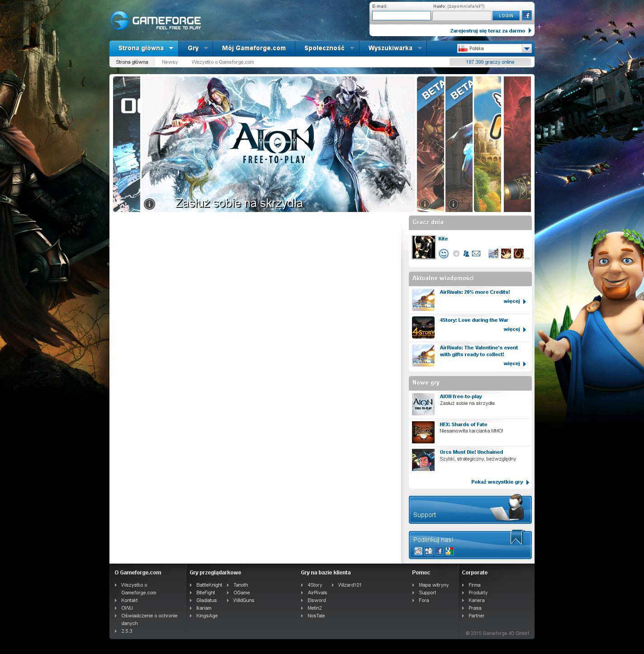Viewport: 644px width, 654px height.
Task: Open the HEX: Shards of Fate thumbnail
Action: tap(423, 432)
